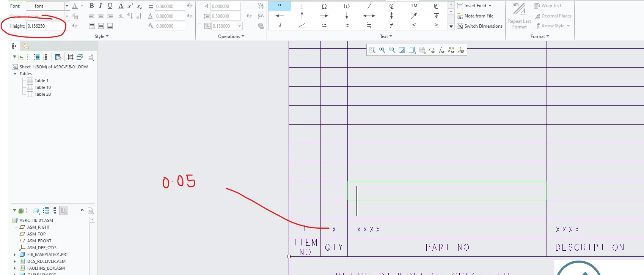
Task: Open the Operations group menu
Action: tap(231, 36)
